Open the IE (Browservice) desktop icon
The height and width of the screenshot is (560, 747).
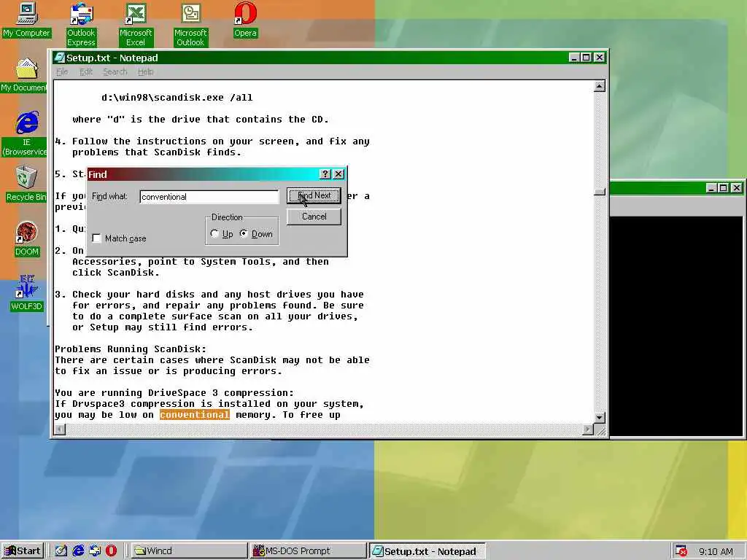tap(25, 133)
